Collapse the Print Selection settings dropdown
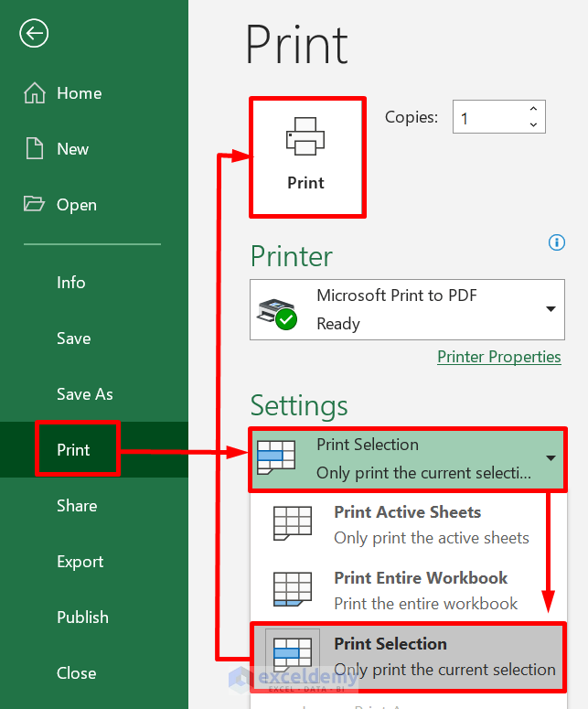The width and height of the screenshot is (588, 709). [407, 458]
